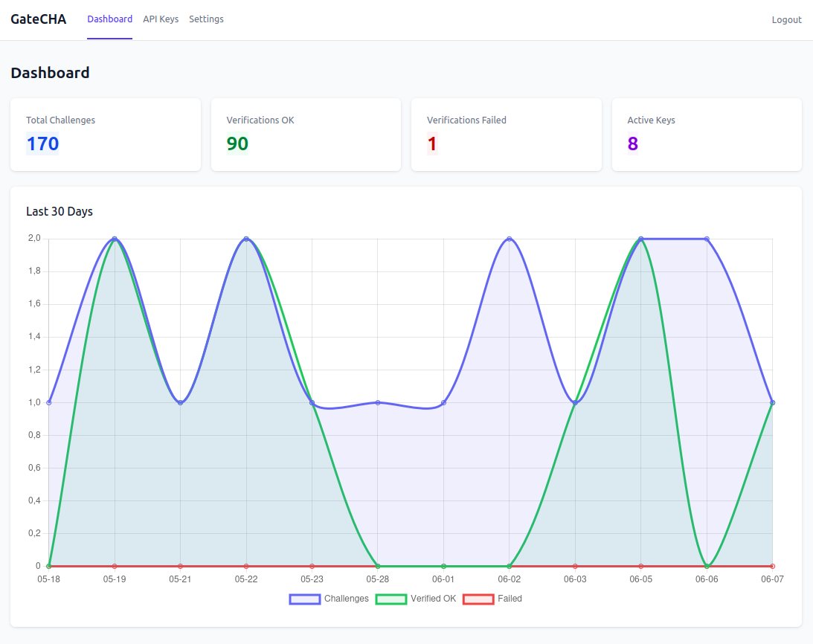
Task: Click the Total Challenges value 170
Action: coord(42,144)
